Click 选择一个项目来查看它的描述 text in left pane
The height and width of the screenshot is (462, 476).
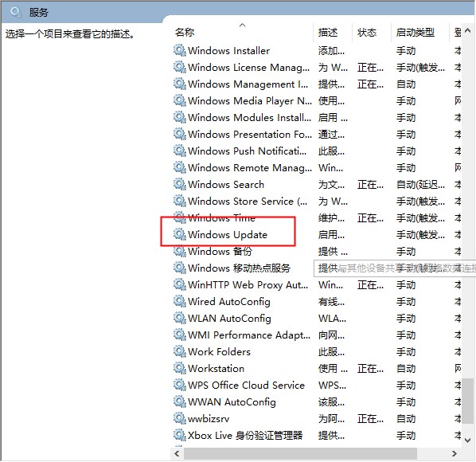click(69, 33)
